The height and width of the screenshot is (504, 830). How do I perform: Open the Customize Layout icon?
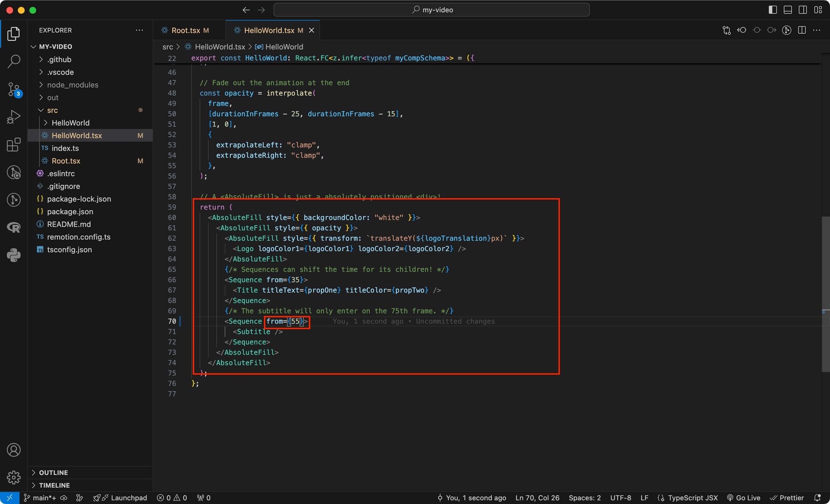[x=818, y=10]
